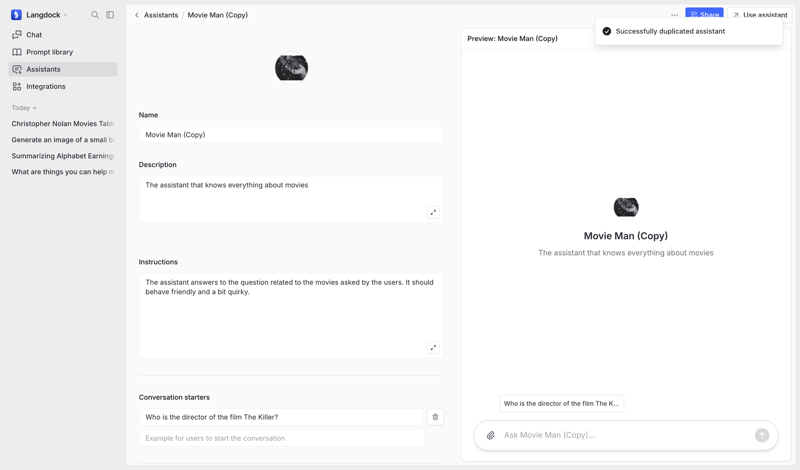Screen dimensions: 800x470
Task: Click the Integrations grid icon
Action: click(x=17, y=87)
